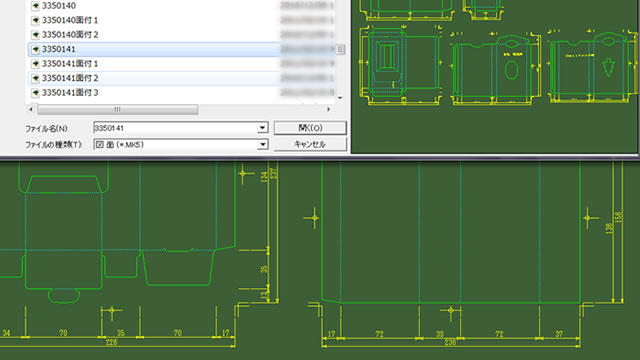Image resolution: width=640 pixels, height=360 pixels.
Task: Click the icon beside 3350141面付3
Action: click(x=36, y=93)
